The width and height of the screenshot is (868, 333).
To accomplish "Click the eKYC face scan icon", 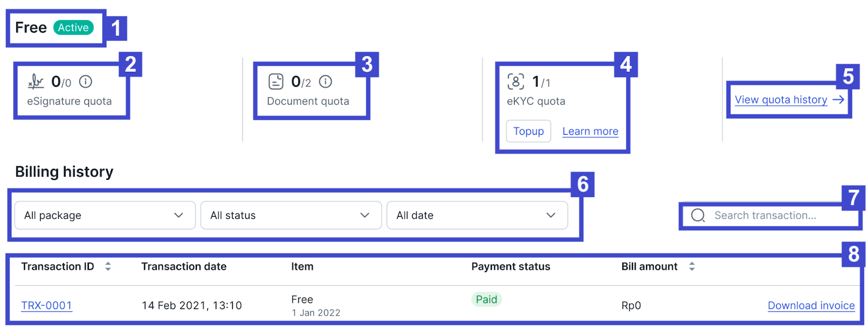I will 515,81.
